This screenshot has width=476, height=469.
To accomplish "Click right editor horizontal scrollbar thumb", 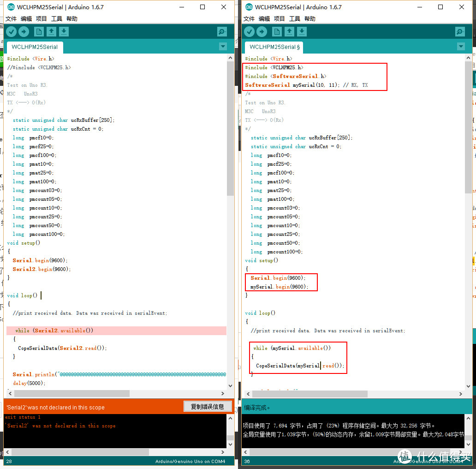I will [x=310, y=394].
